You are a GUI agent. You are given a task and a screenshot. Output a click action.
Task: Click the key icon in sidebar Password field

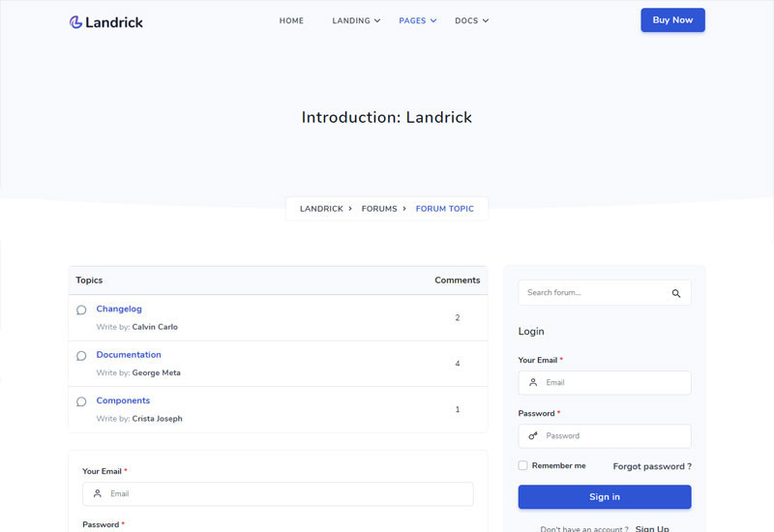tap(533, 436)
